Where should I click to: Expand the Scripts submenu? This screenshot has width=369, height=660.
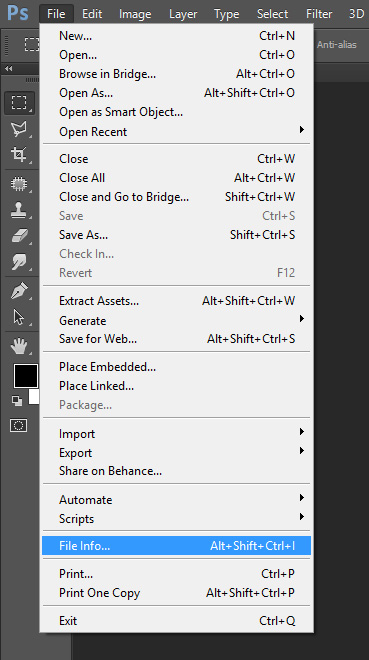(177, 519)
